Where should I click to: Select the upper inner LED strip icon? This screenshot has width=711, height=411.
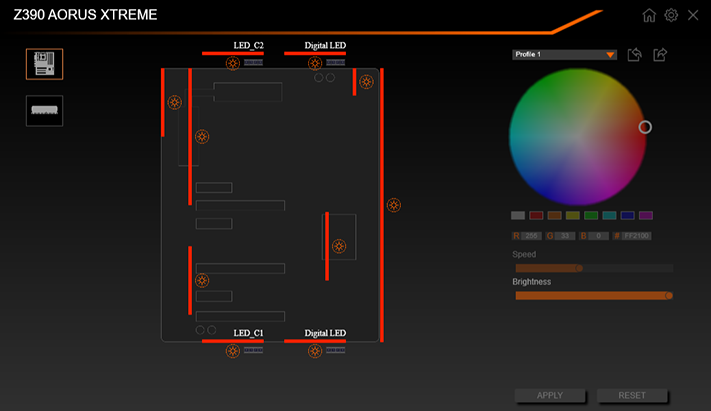point(202,136)
